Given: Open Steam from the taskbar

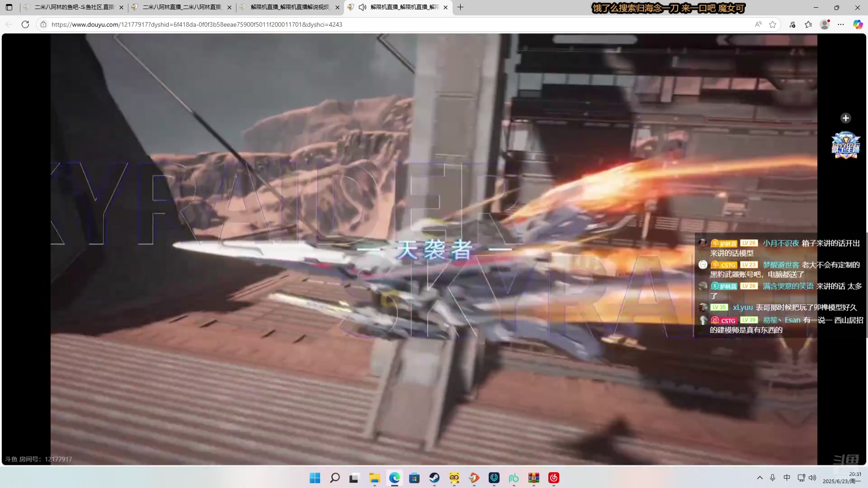Looking at the screenshot, I should [434, 478].
